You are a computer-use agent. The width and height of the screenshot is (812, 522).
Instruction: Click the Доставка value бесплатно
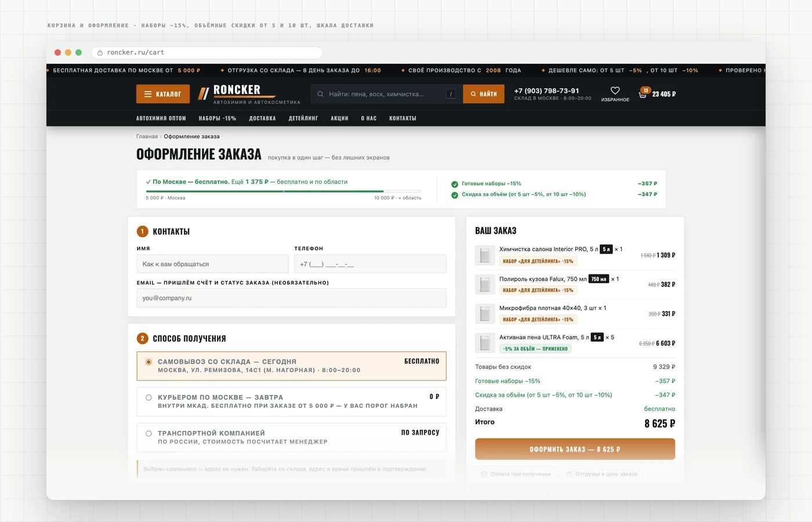[x=659, y=409]
